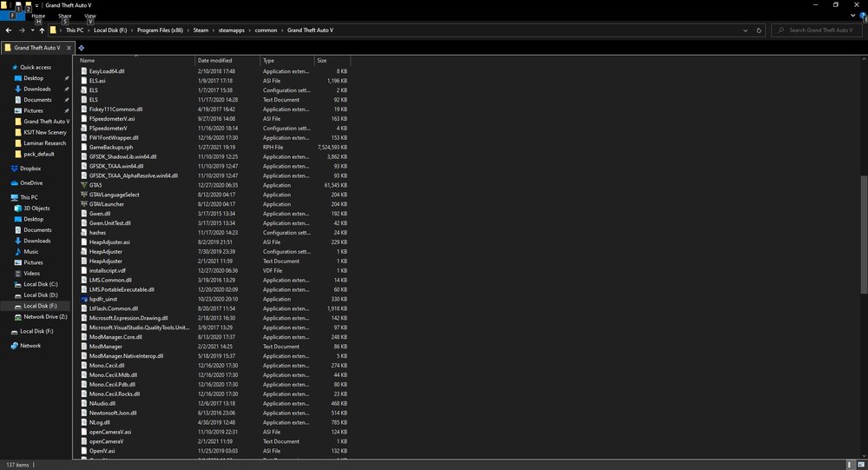Screen dimensions: 868x470
Task: Select HeapAdjuster.asi file
Action: [109, 242]
